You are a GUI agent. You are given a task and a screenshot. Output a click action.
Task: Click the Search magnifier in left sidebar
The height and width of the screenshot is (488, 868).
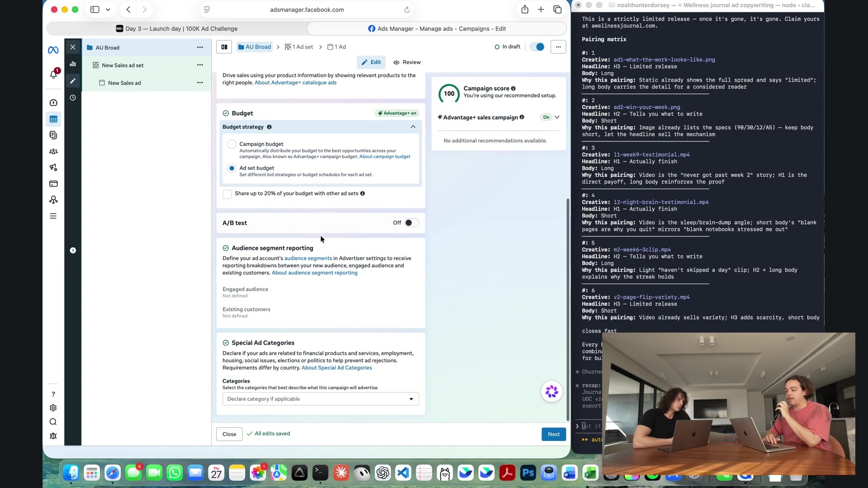53,422
